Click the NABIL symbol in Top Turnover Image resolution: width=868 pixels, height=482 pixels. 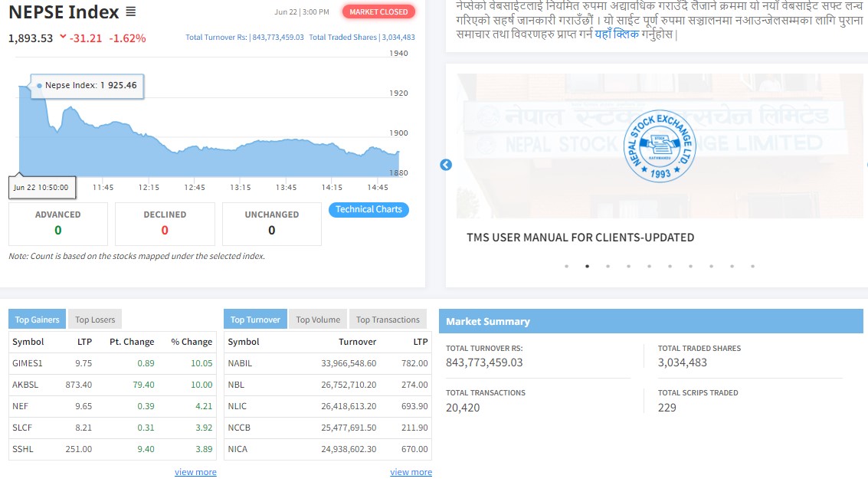[240, 363]
